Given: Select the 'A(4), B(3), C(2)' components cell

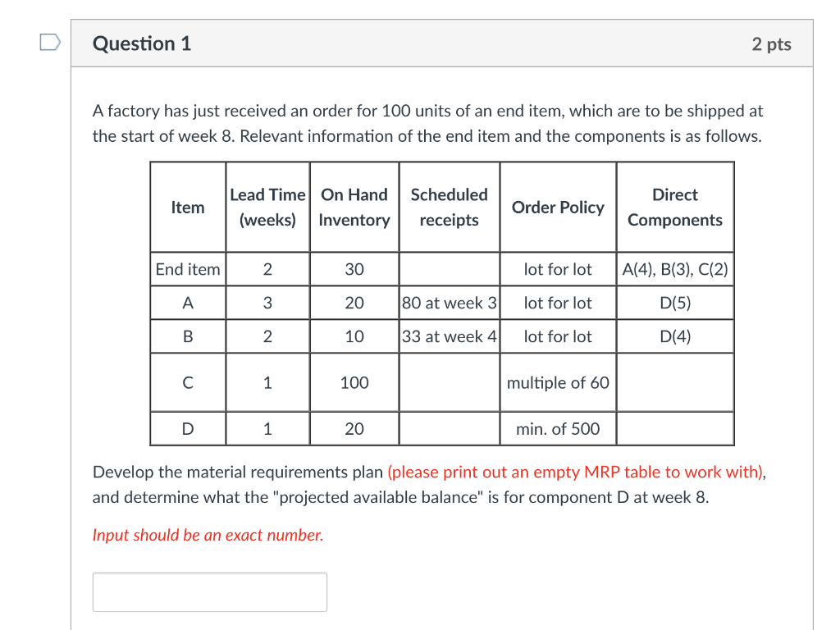Looking at the screenshot, I should tap(674, 269).
